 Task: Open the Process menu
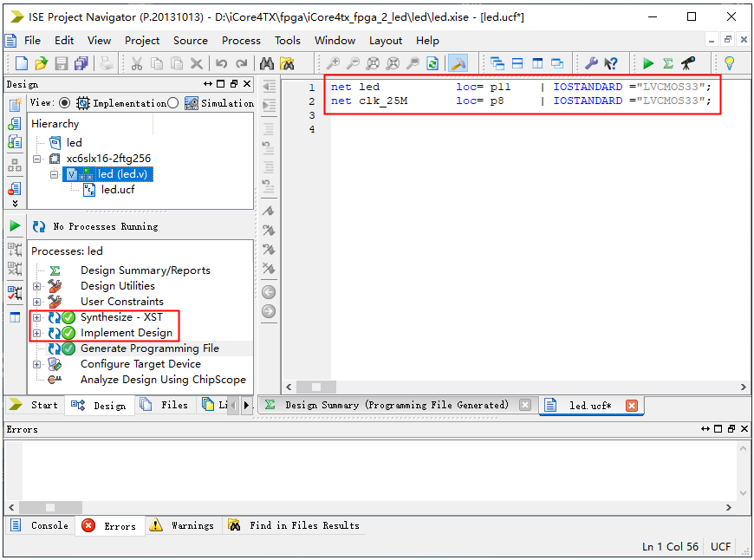pyautogui.click(x=241, y=40)
